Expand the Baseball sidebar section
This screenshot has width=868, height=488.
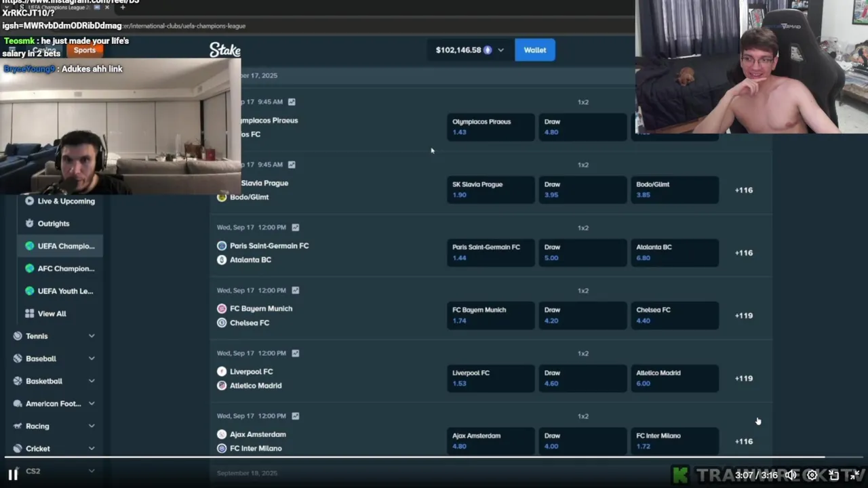pyautogui.click(x=92, y=359)
